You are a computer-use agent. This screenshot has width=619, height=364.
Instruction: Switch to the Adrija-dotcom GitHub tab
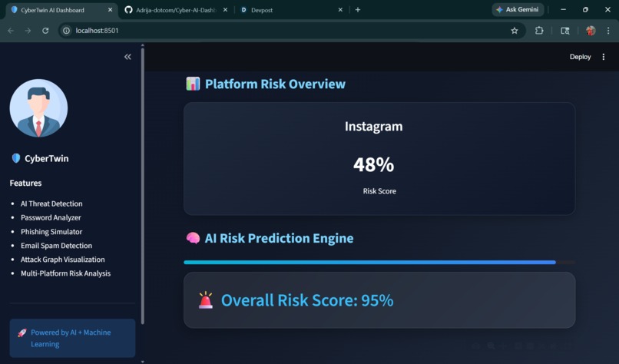[176, 10]
